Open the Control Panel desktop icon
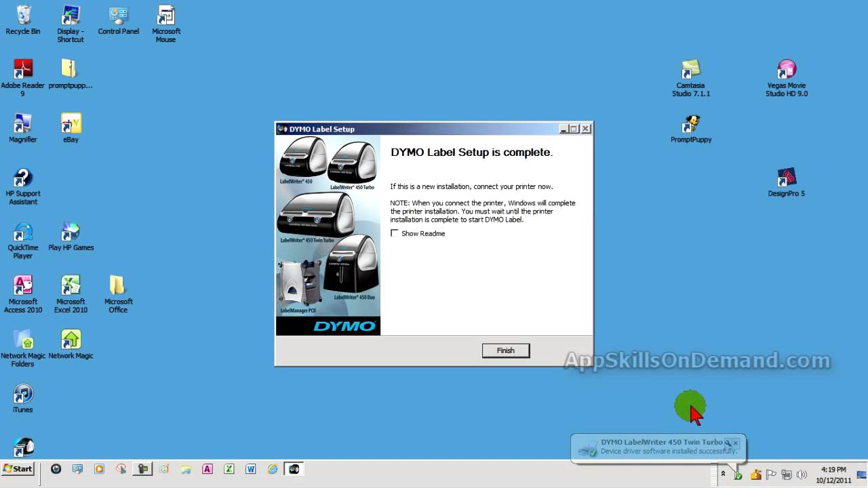Image resolution: width=868 pixels, height=488 pixels. (x=118, y=20)
